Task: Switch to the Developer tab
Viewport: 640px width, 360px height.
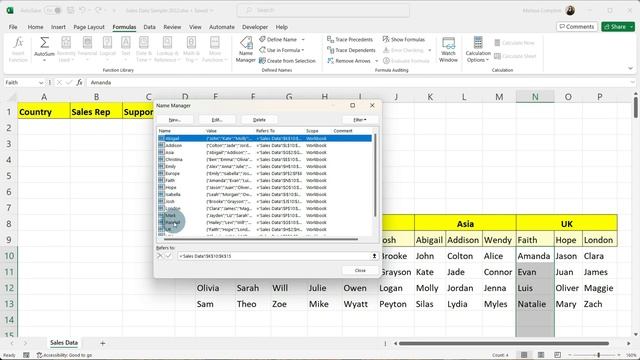Action: coord(255,27)
